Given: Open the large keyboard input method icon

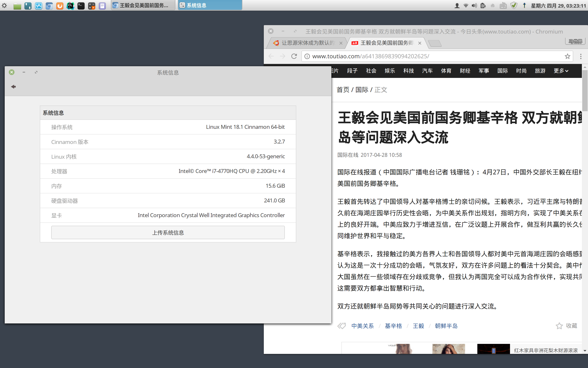Looking at the screenshot, I should pos(503,5).
